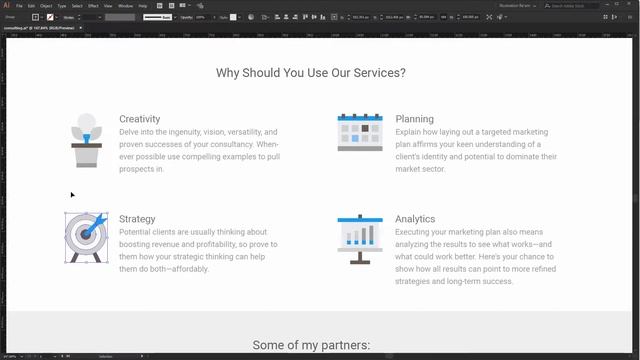The width and height of the screenshot is (640, 360).
Task: Select the Analytics chart board artwork
Action: coord(360,239)
